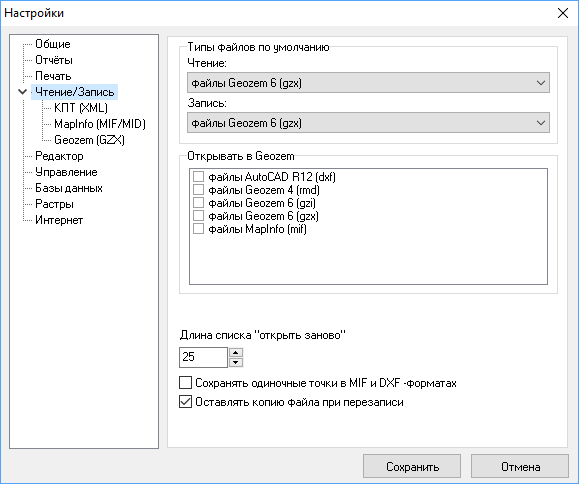This screenshot has width=579, height=484.
Task: Select Общие in settings tree
Action: point(52,44)
